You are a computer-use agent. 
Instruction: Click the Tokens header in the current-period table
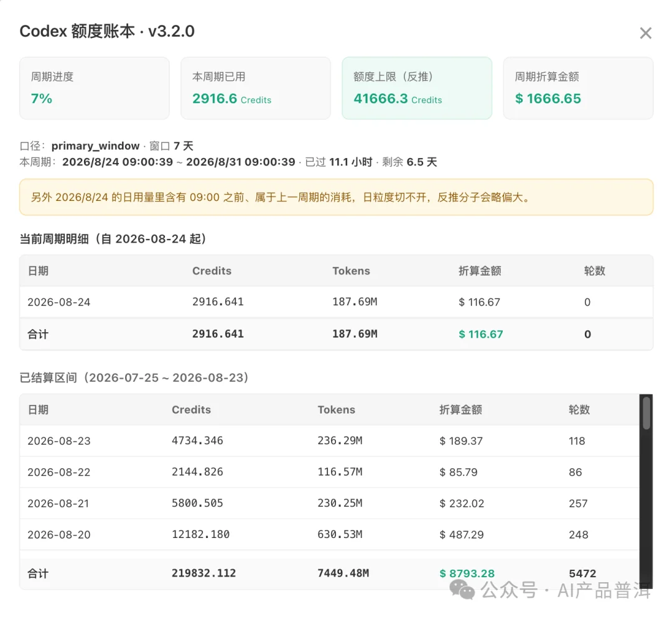(351, 271)
